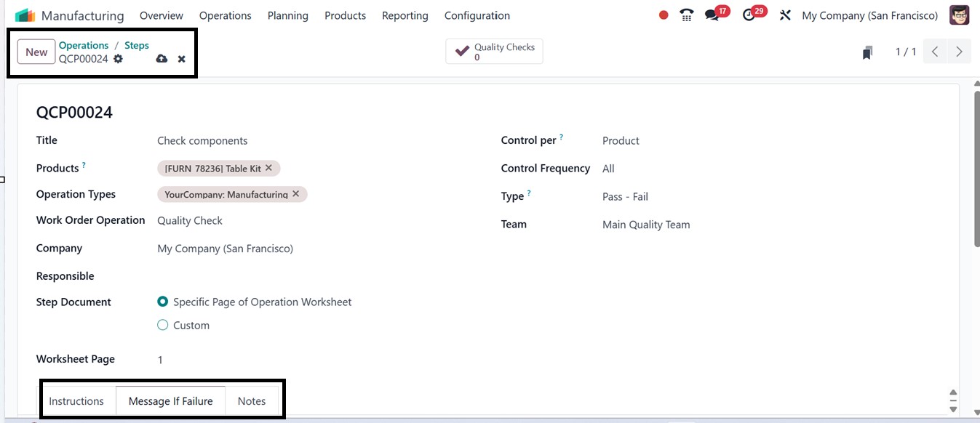Click the bookmark icon near pager
The image size is (980, 423).
click(x=867, y=52)
